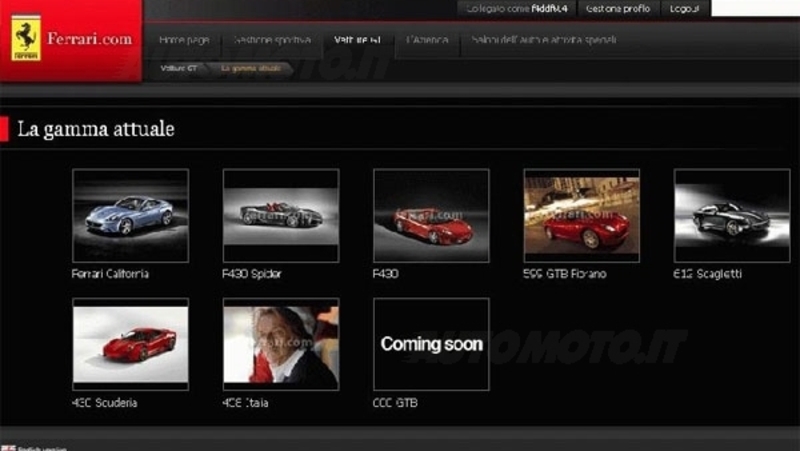Open the Gestione sportiva menu item
The image size is (800, 451).
tap(272, 40)
